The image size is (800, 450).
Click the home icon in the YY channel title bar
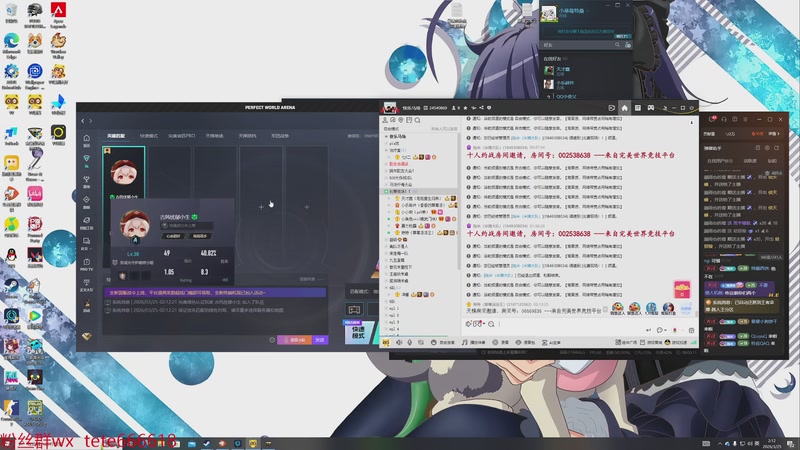coord(624,108)
